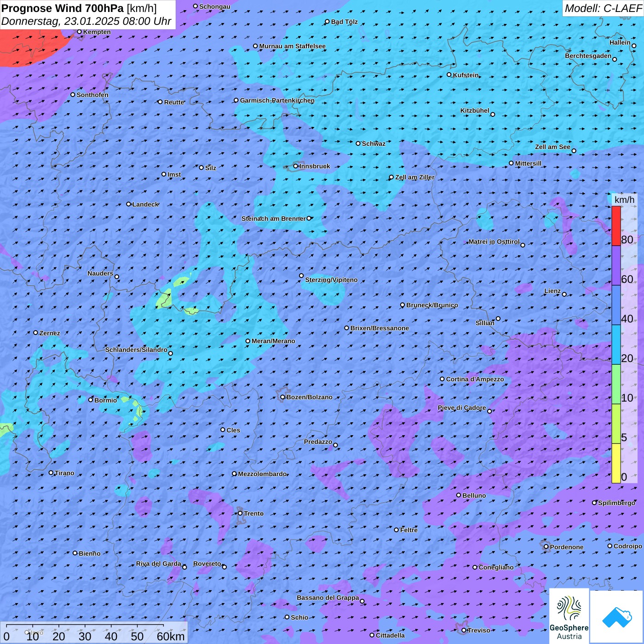Click the cyan 20 km/h legend swatch
The image size is (644, 644).
pos(616,345)
